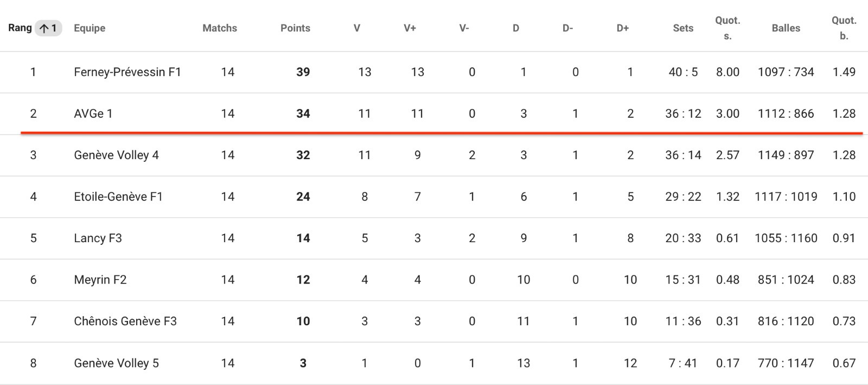Select the Ferney-Prévessin F1 team row

coord(434,72)
